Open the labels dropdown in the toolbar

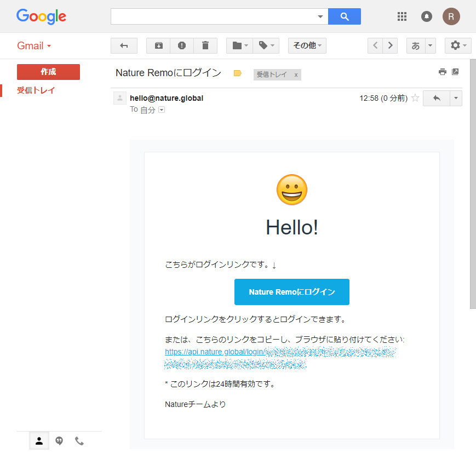click(266, 45)
